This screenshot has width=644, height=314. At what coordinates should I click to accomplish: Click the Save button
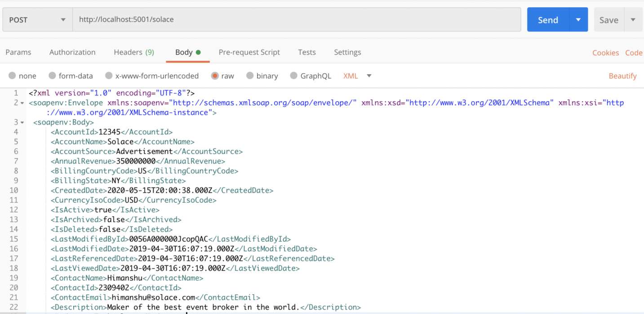[608, 20]
